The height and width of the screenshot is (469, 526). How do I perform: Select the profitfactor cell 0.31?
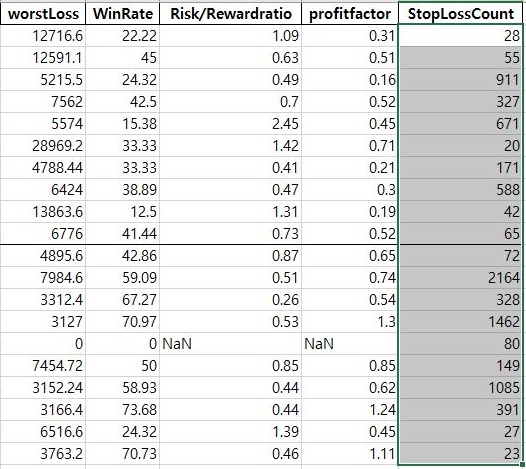[x=350, y=36]
